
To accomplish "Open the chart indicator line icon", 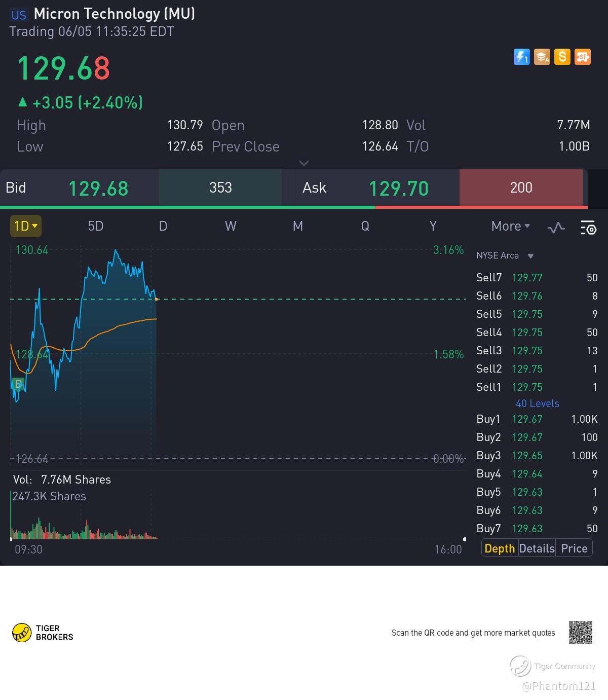I will (556, 227).
